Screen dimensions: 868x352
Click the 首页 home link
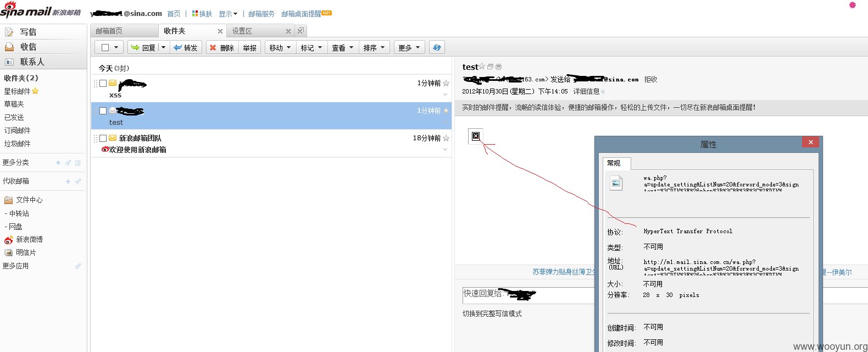[174, 14]
